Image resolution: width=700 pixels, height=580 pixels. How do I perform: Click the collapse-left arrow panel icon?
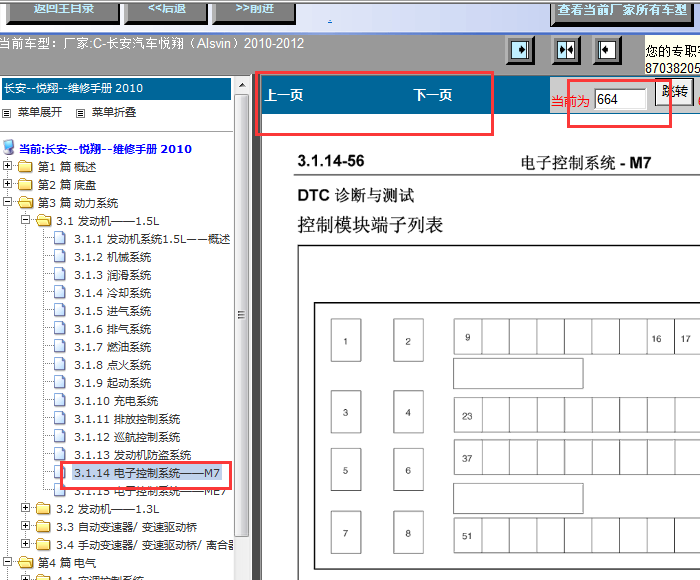click(607, 50)
